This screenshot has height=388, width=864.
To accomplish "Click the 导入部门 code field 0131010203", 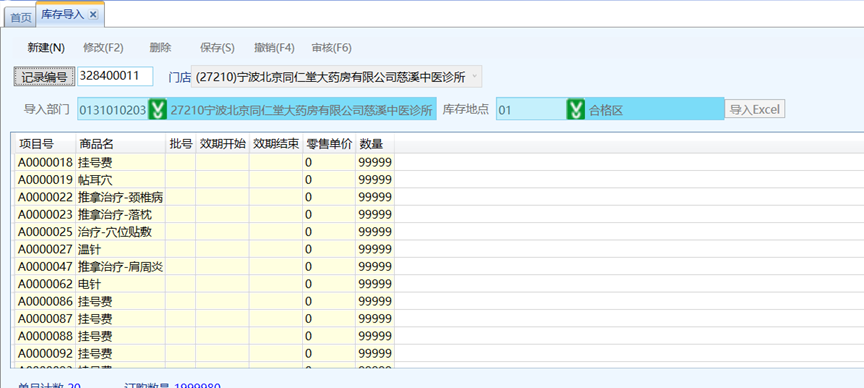I will [113, 110].
